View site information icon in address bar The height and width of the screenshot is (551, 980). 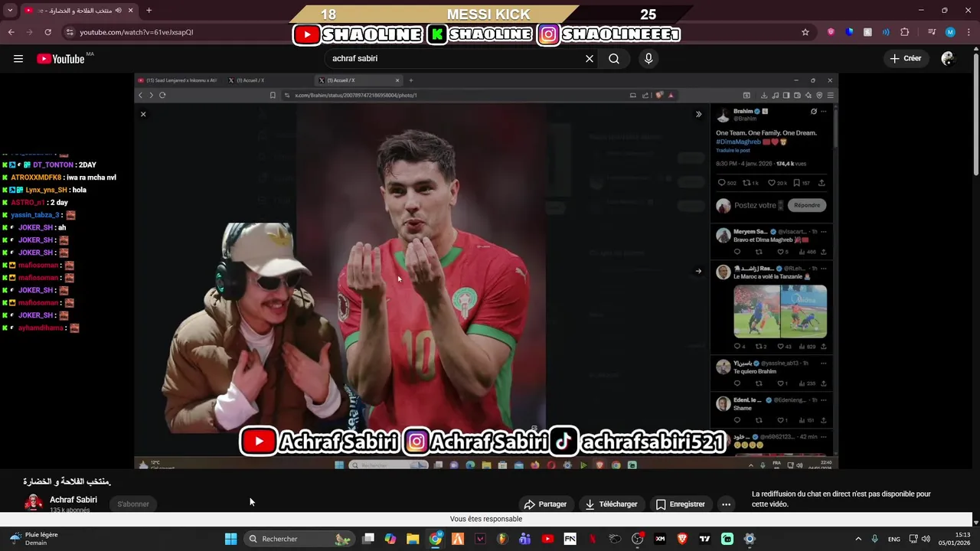tap(70, 32)
